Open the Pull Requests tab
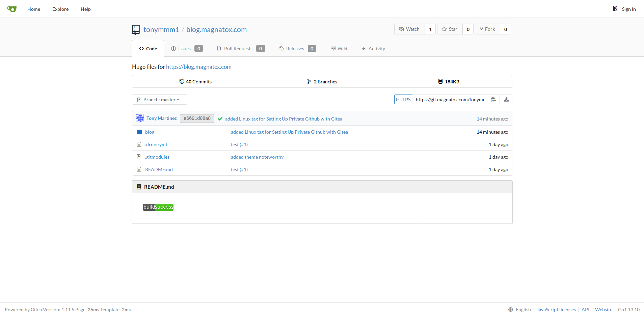 (241, 49)
